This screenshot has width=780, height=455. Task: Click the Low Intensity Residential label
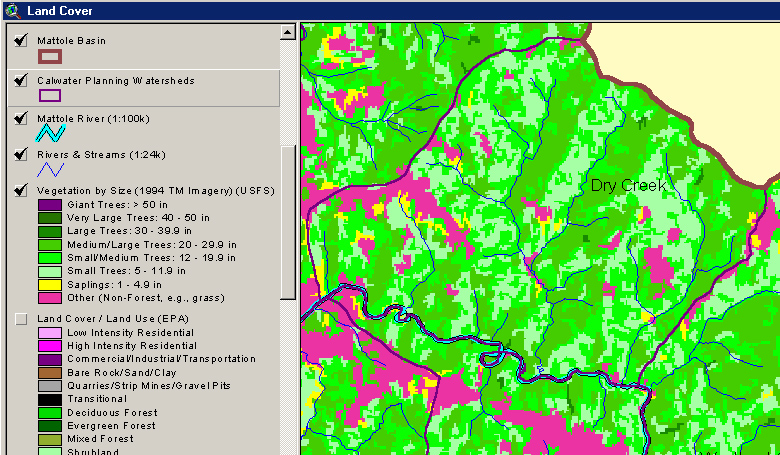point(130,333)
